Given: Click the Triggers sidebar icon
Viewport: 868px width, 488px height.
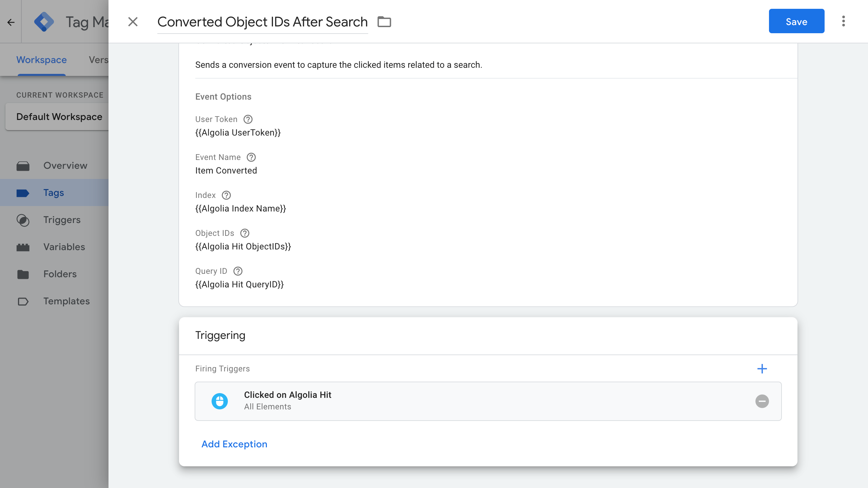Looking at the screenshot, I should 23,220.
